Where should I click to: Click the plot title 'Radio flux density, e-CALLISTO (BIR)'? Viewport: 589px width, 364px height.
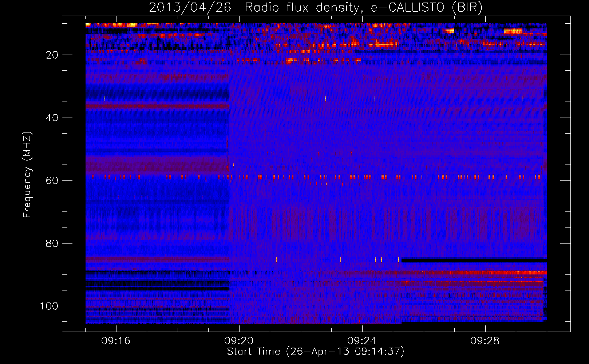point(363,7)
